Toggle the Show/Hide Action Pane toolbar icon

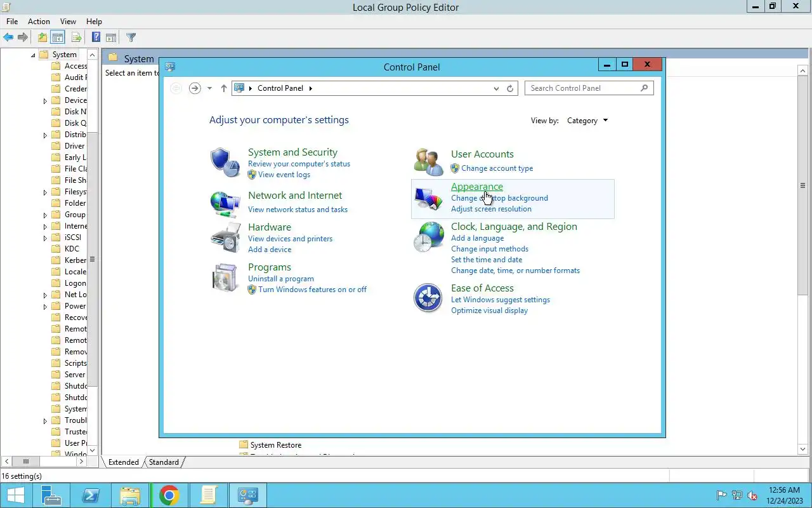click(x=111, y=37)
